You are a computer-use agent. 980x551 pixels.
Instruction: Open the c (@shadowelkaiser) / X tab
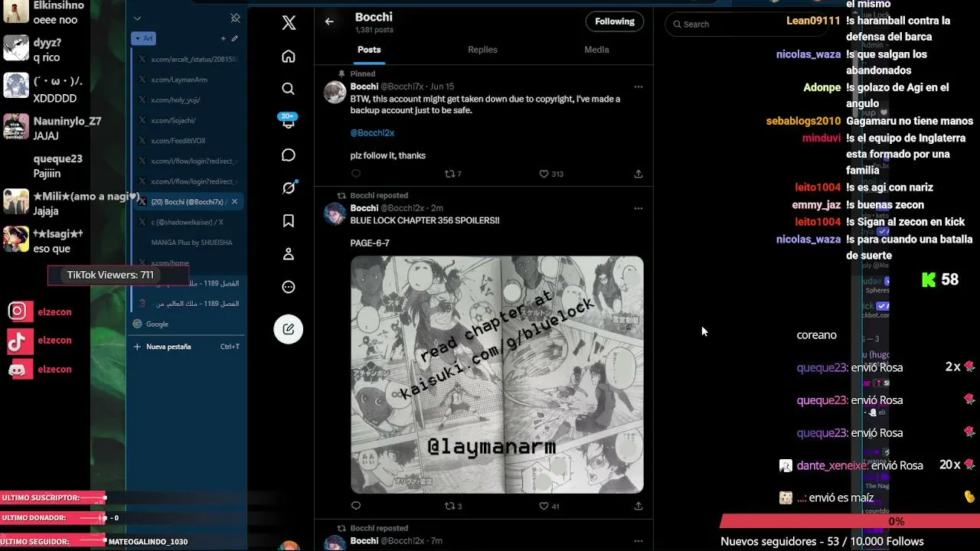188,222
